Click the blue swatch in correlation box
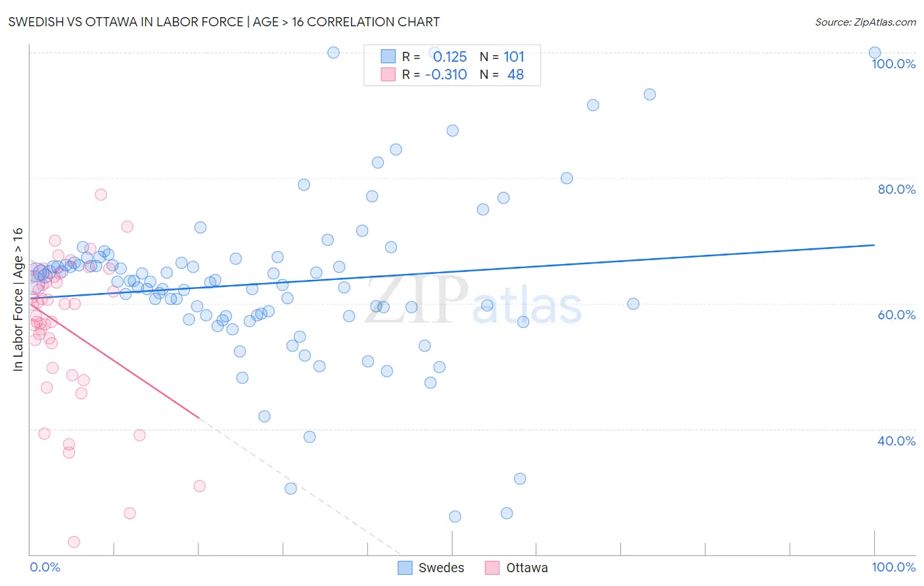The width and height of the screenshot is (924, 586). [x=388, y=56]
